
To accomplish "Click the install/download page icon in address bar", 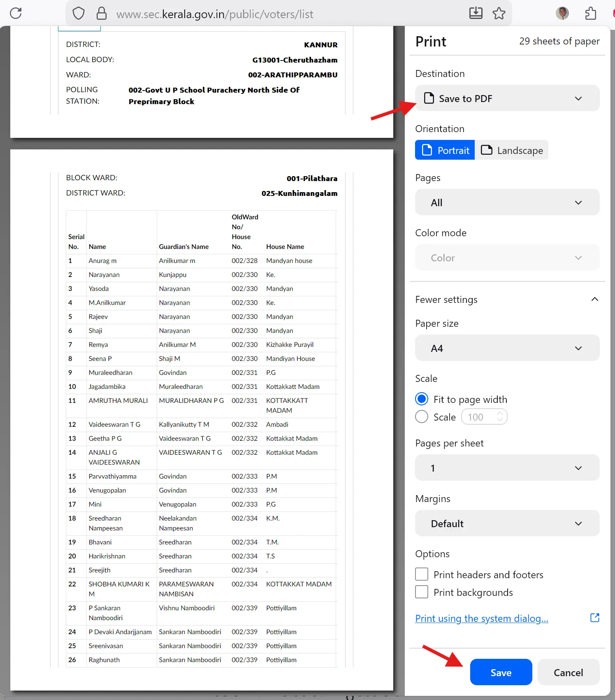I will (x=476, y=13).
